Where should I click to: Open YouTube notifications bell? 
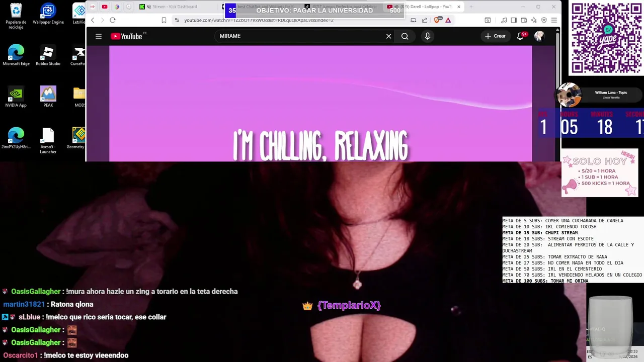[x=521, y=36]
